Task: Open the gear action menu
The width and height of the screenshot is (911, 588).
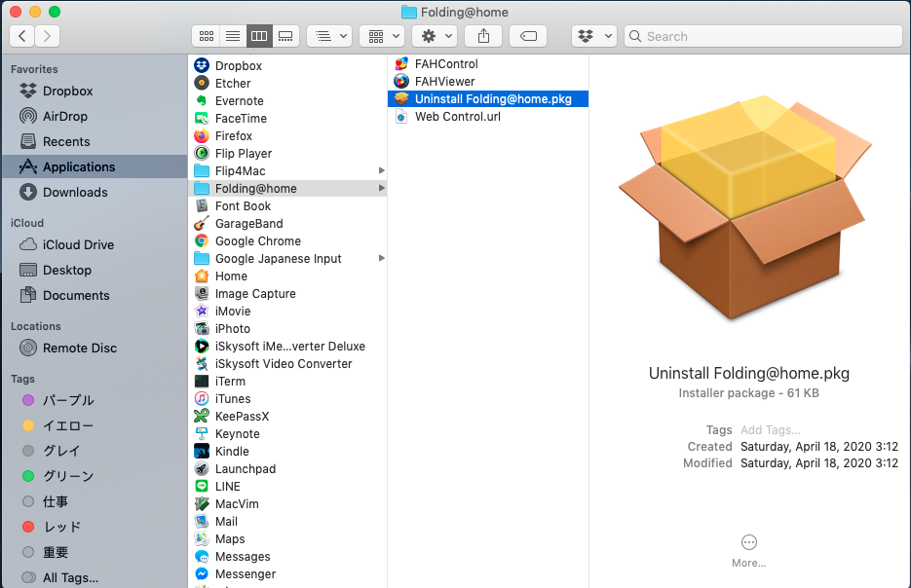Action: click(435, 36)
